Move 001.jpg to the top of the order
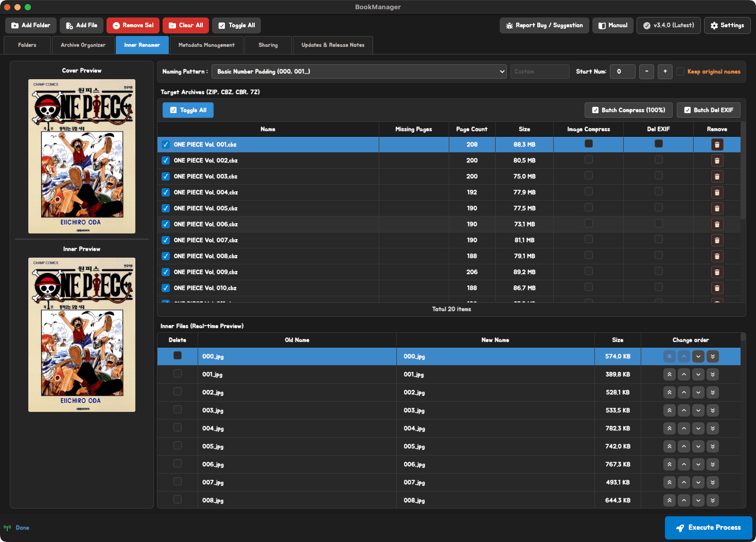Image resolution: width=756 pixels, height=542 pixels. pyautogui.click(x=670, y=374)
